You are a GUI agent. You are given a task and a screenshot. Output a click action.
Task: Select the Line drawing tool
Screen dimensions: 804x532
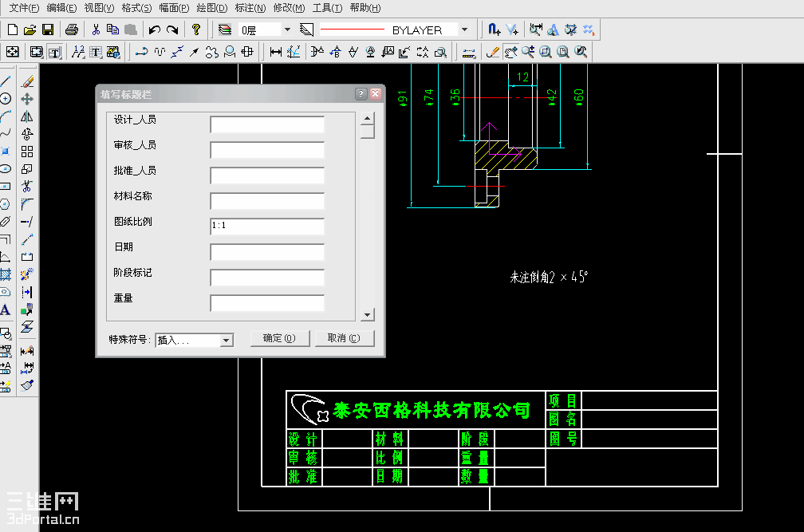5,81
